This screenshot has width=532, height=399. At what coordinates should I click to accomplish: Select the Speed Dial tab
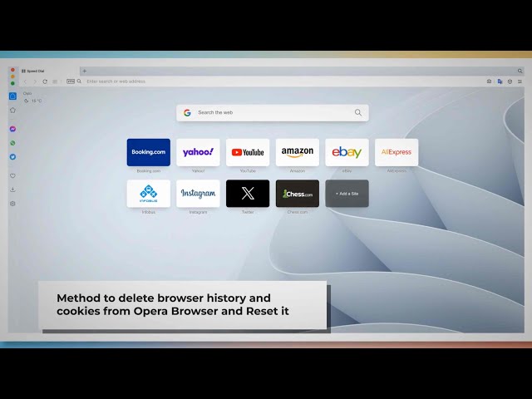click(x=47, y=71)
